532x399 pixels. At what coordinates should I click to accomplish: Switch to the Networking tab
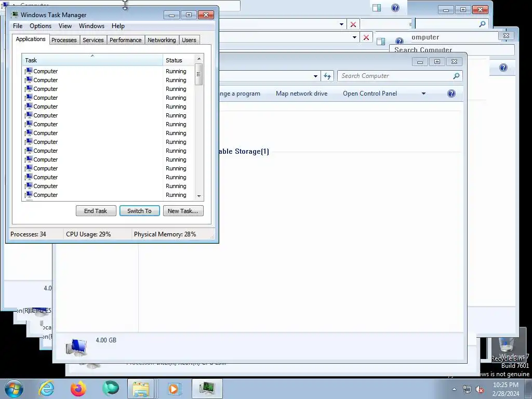pos(162,40)
